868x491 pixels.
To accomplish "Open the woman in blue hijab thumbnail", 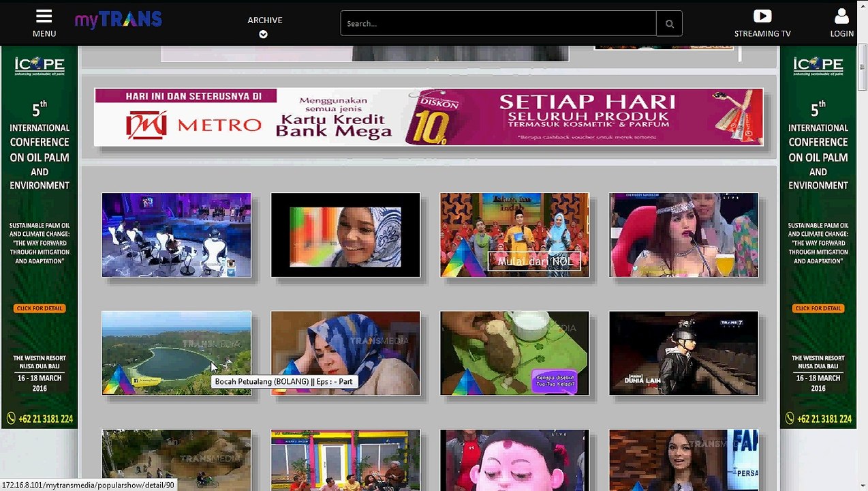I will (x=345, y=353).
